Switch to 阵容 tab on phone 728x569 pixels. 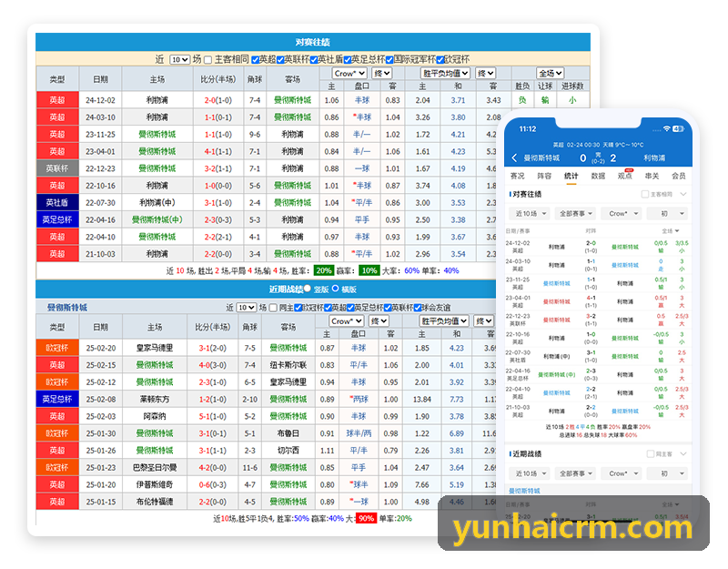click(544, 176)
